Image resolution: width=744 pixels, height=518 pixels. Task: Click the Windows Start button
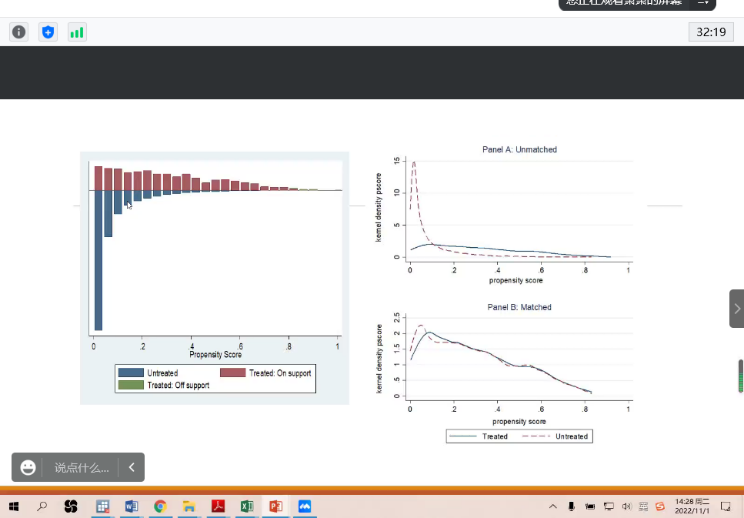pyautogui.click(x=14, y=506)
